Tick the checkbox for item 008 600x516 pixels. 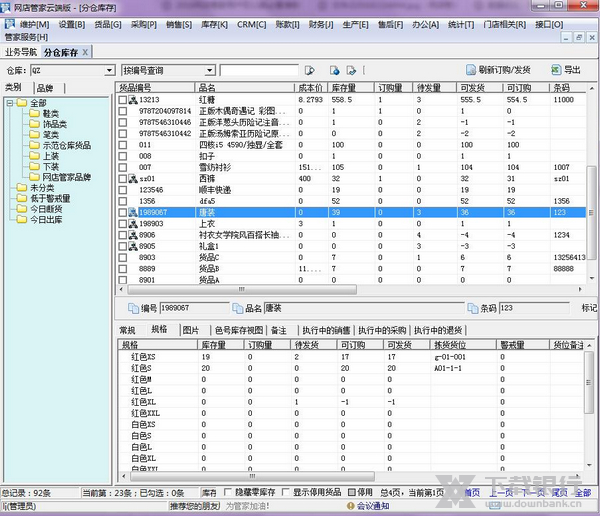pos(122,156)
